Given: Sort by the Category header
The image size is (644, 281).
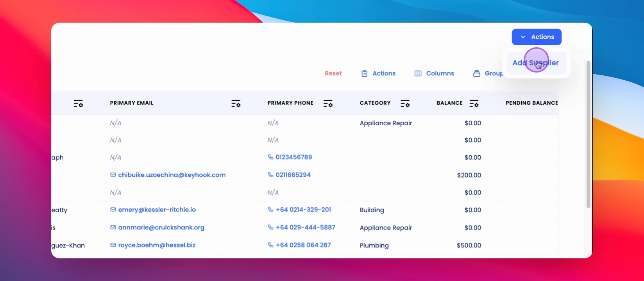Looking at the screenshot, I should pos(375,103).
